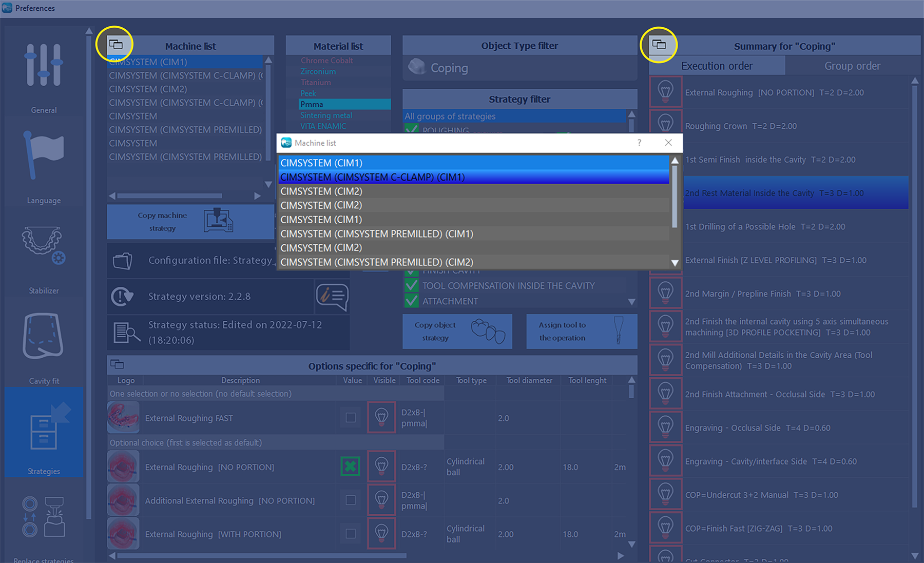This screenshot has width=924, height=563.
Task: Click Strategy filter scroll down arrow
Action: click(631, 302)
